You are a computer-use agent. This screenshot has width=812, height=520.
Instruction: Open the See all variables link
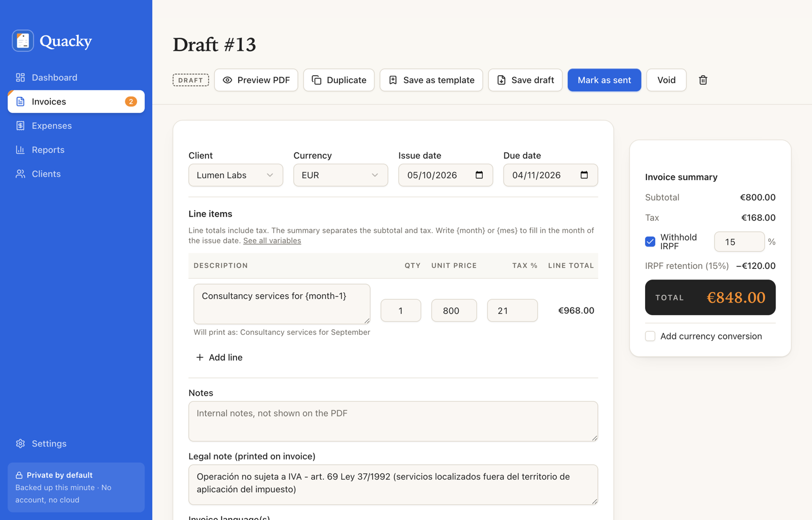pyautogui.click(x=272, y=240)
